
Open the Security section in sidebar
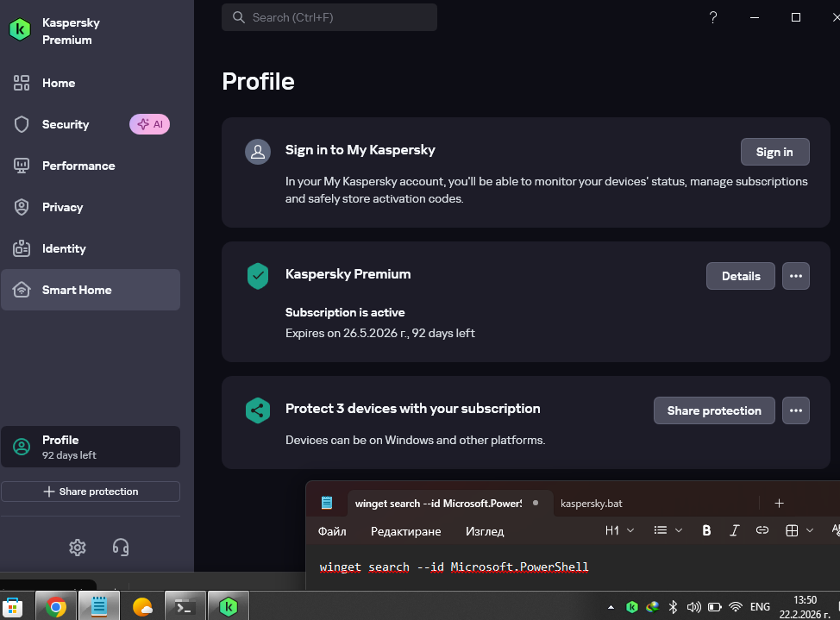coord(66,124)
